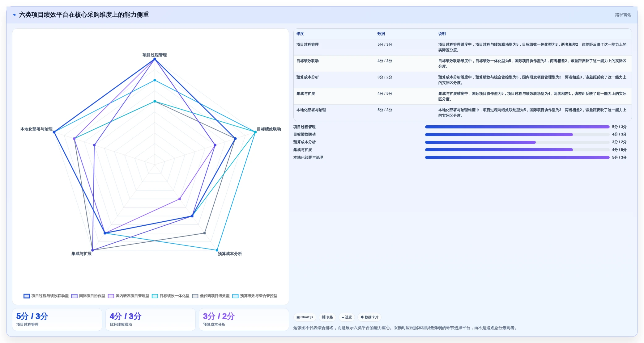
Task: Click the cyan data point at 目标绩效联动 vertex
Action: click(x=255, y=132)
